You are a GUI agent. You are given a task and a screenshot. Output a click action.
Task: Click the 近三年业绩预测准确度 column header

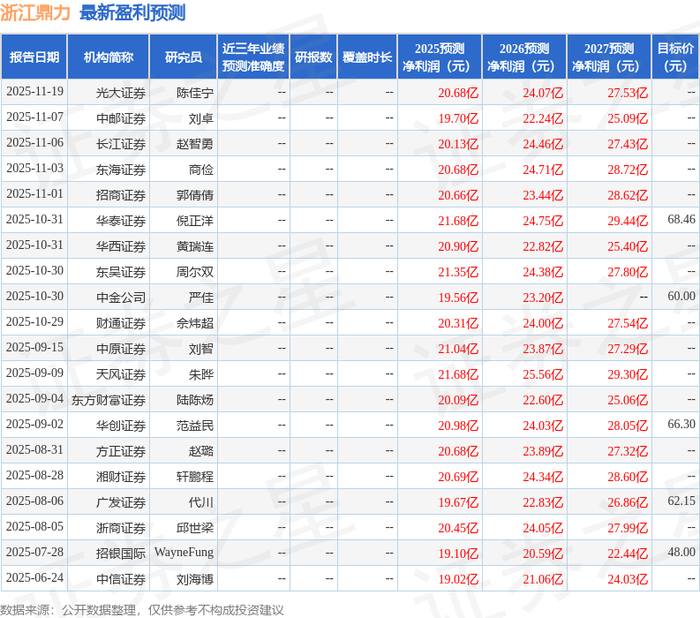253,57
